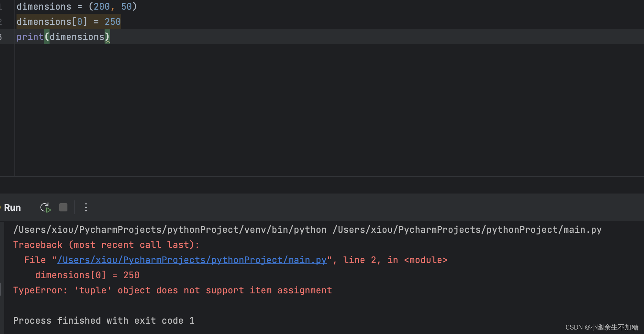Screen dimensions: 644x334
Task: Click the Rerun icon in Run panel
Action: [45, 208]
